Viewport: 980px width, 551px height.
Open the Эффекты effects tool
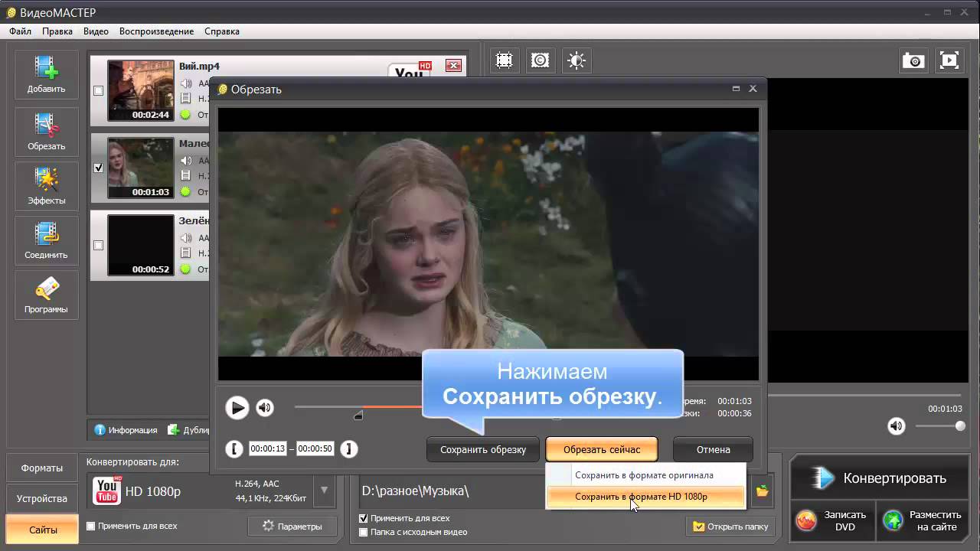click(x=46, y=186)
